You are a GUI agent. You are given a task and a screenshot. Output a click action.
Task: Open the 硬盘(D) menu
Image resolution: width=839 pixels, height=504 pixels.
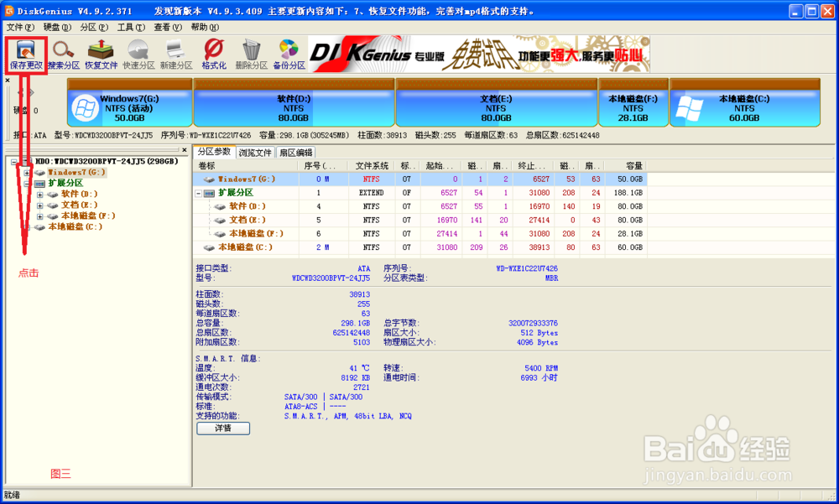pyautogui.click(x=57, y=28)
